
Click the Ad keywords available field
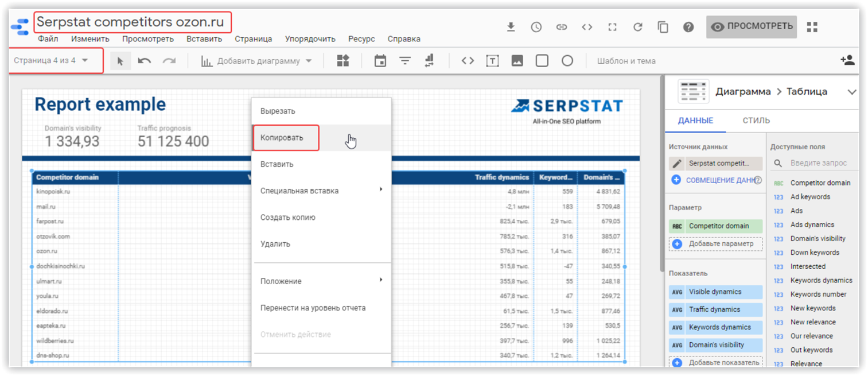(810, 197)
